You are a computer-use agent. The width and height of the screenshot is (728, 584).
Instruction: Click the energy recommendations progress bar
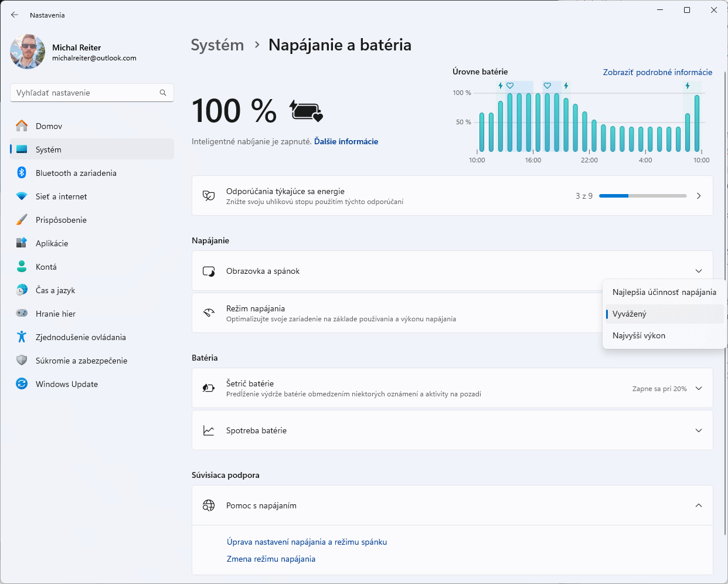[642, 196]
